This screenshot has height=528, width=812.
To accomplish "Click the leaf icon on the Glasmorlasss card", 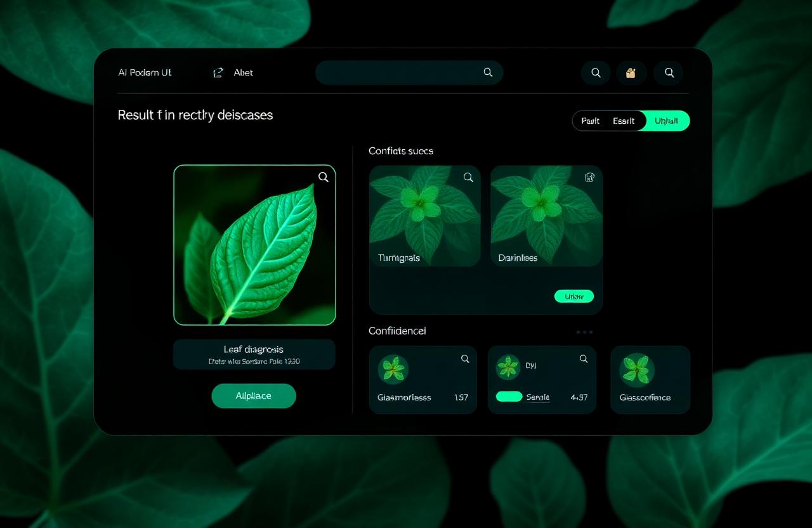I will [393, 369].
